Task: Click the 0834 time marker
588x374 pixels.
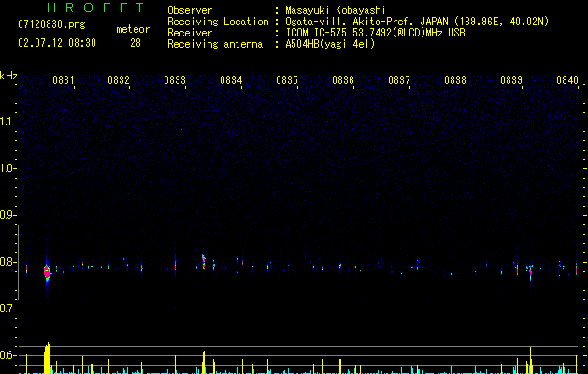Action: pyautogui.click(x=231, y=80)
